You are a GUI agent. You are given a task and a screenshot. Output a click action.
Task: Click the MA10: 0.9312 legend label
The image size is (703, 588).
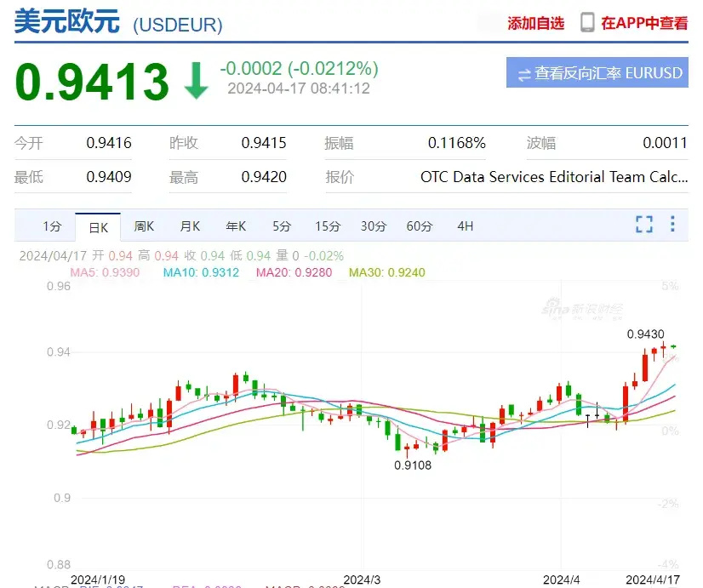pyautogui.click(x=201, y=272)
